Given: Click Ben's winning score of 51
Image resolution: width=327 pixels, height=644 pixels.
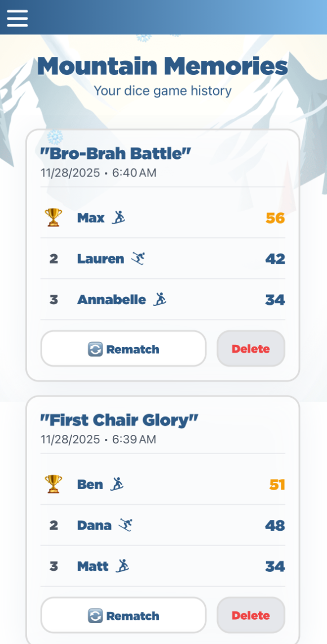Looking at the screenshot, I should tap(277, 483).
